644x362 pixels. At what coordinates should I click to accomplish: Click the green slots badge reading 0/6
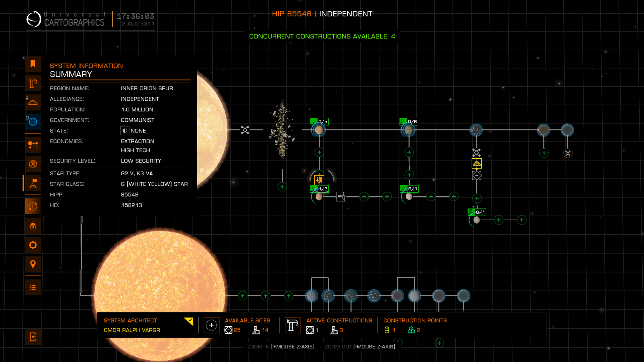point(409,122)
